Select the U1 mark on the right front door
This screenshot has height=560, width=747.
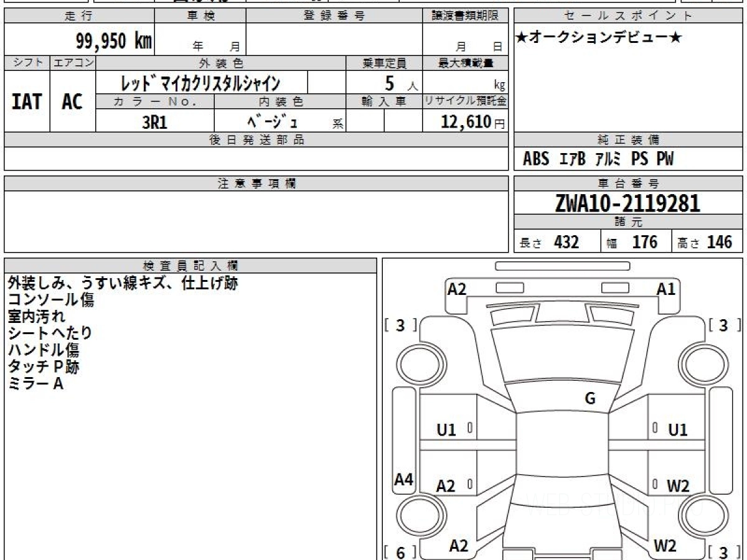click(677, 429)
